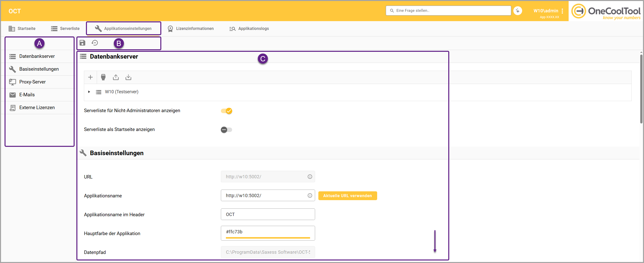
Task: Select Proxy-Server in the left sidebar
Action: 32,82
